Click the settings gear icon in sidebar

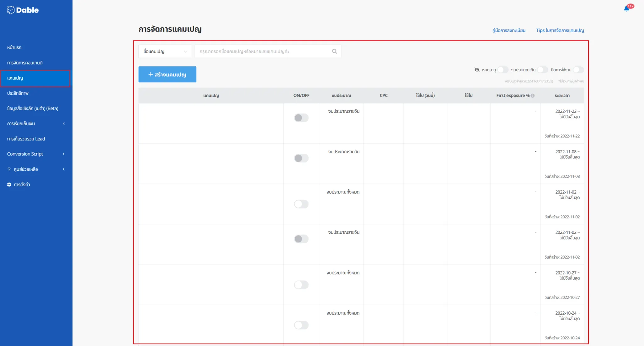[9, 184]
